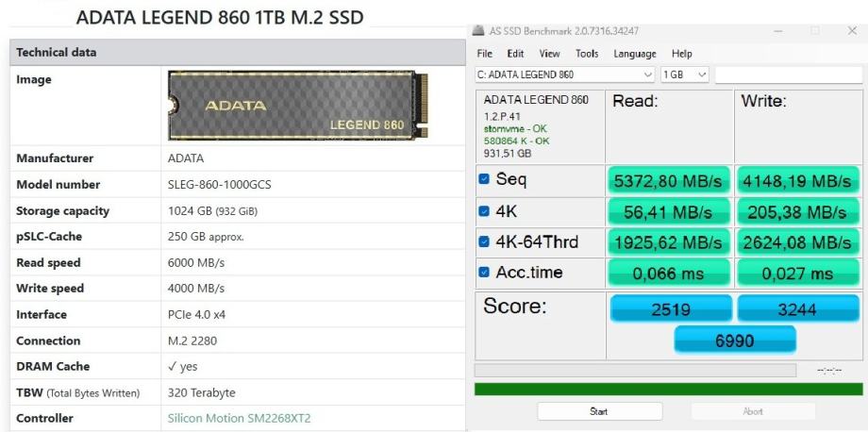Click the DRAM Cache yes value
This screenshot has width=868, height=432.
[183, 366]
